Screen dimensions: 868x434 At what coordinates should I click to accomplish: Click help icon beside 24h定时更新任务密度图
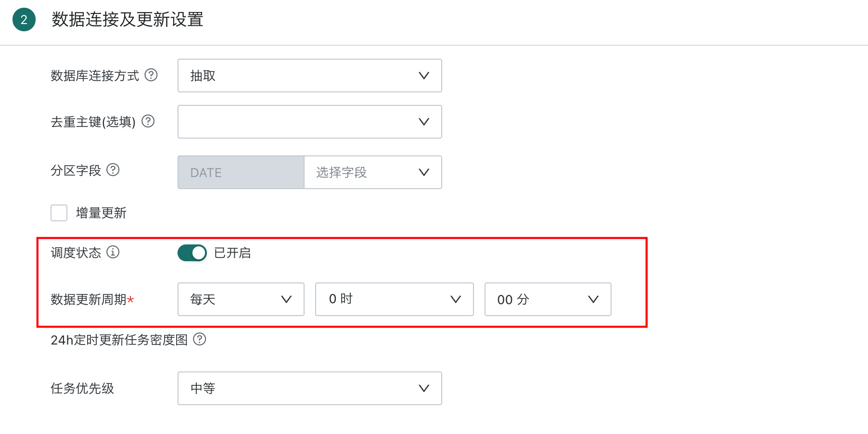tap(200, 339)
